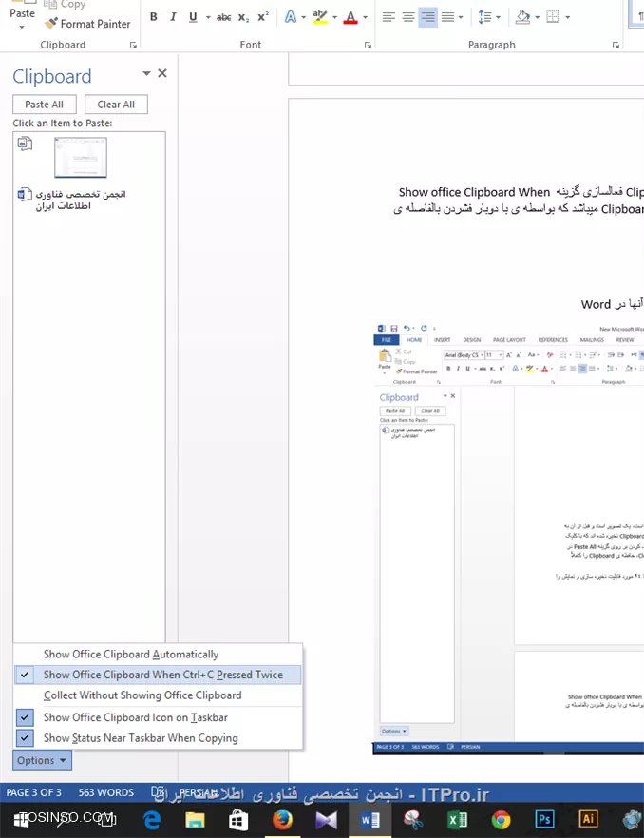Apply Underline formatting

(193, 17)
